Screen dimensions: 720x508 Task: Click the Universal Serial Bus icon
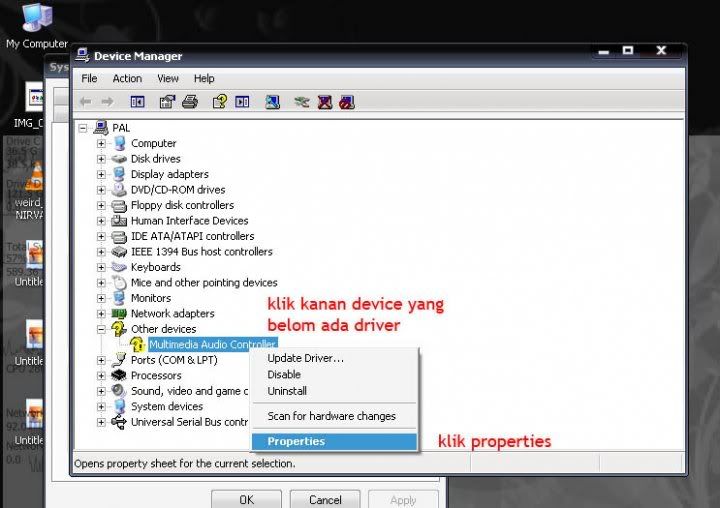(119, 422)
